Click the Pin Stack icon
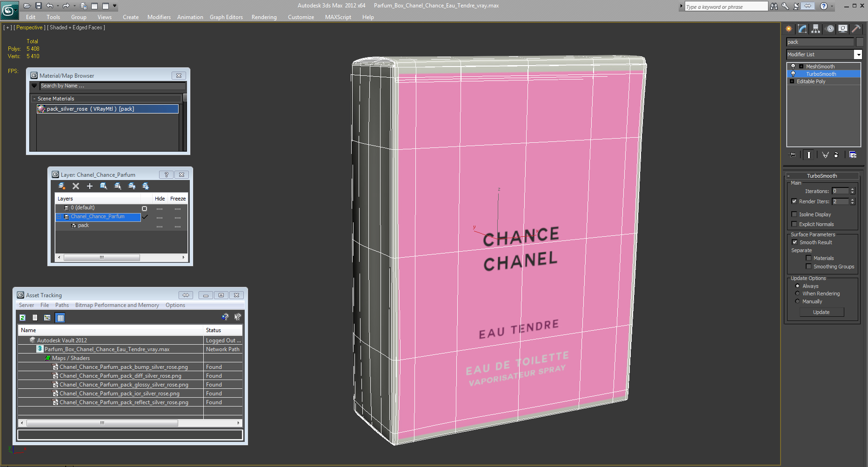868x467 pixels. pyautogui.click(x=793, y=155)
